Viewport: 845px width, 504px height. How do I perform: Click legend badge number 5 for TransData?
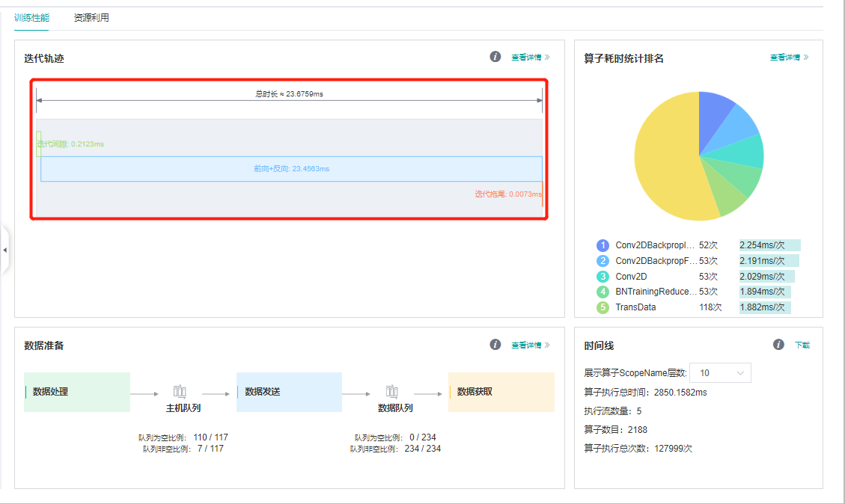point(603,307)
